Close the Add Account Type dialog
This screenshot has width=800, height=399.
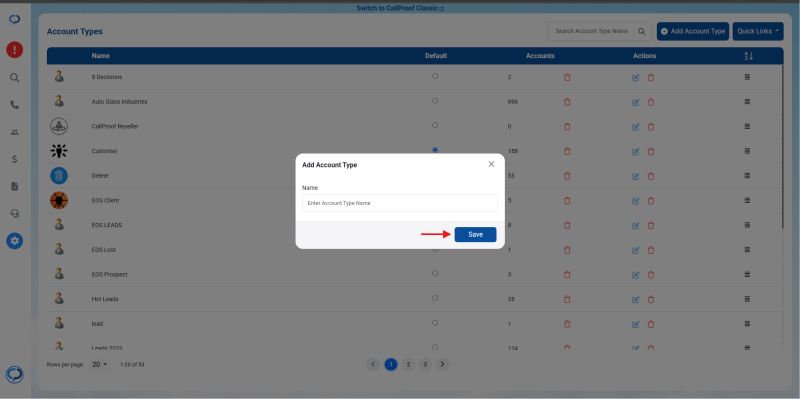[x=491, y=164]
